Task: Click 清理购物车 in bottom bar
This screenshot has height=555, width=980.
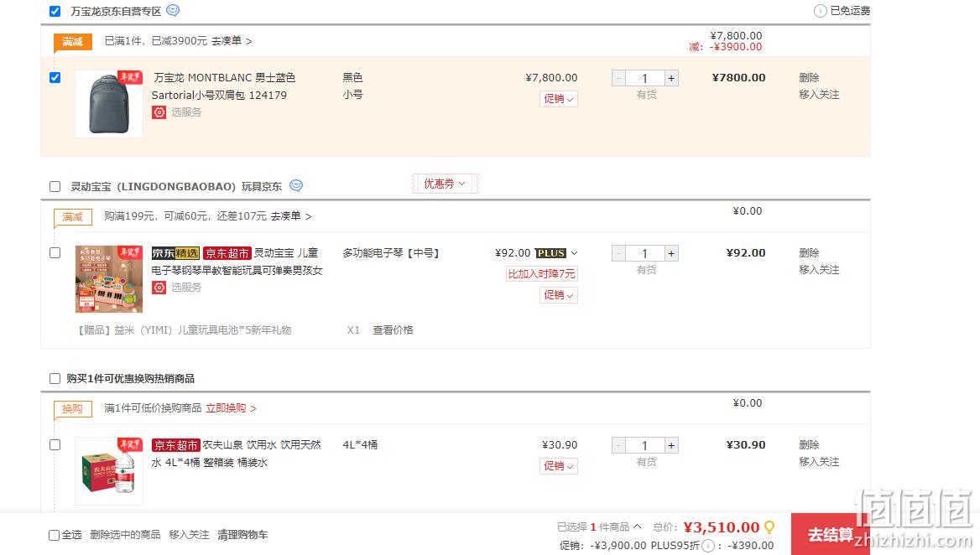Action: [x=242, y=534]
